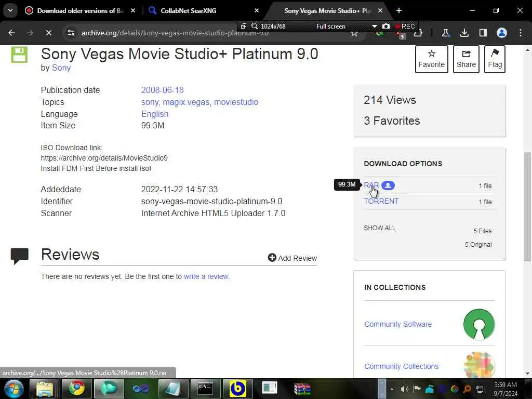Screen dimensions: 532x399
Task: Click the 5 Files count text
Action: [483, 231]
